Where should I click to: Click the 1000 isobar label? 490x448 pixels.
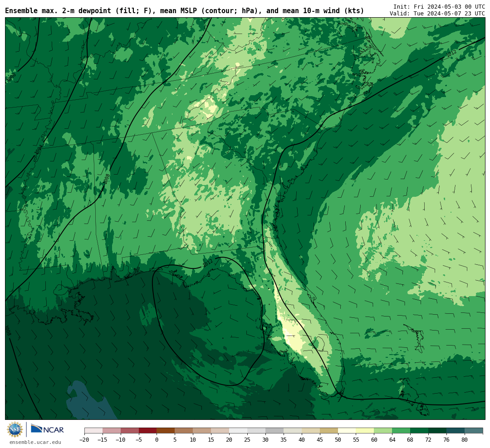point(11,78)
